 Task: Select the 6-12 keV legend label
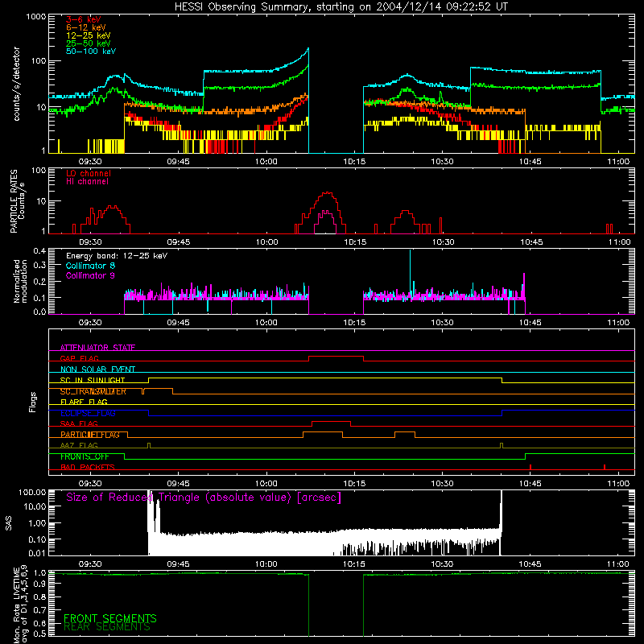click(x=86, y=27)
